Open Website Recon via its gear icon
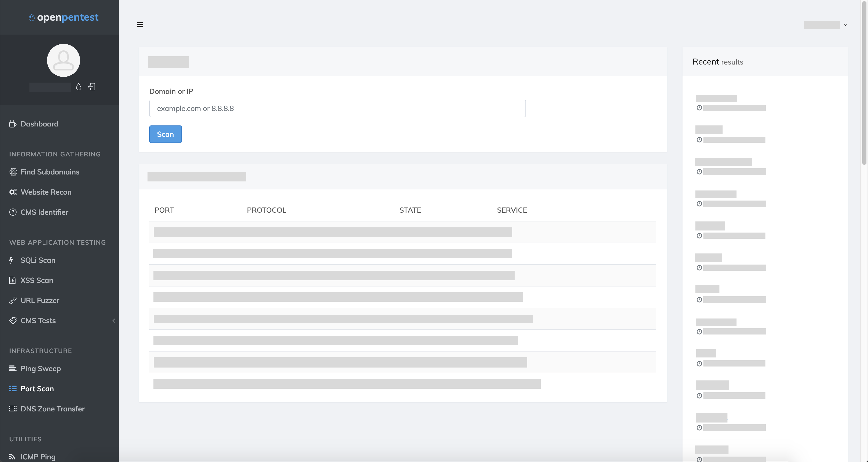Screen dimensions: 868x462 [13, 192]
